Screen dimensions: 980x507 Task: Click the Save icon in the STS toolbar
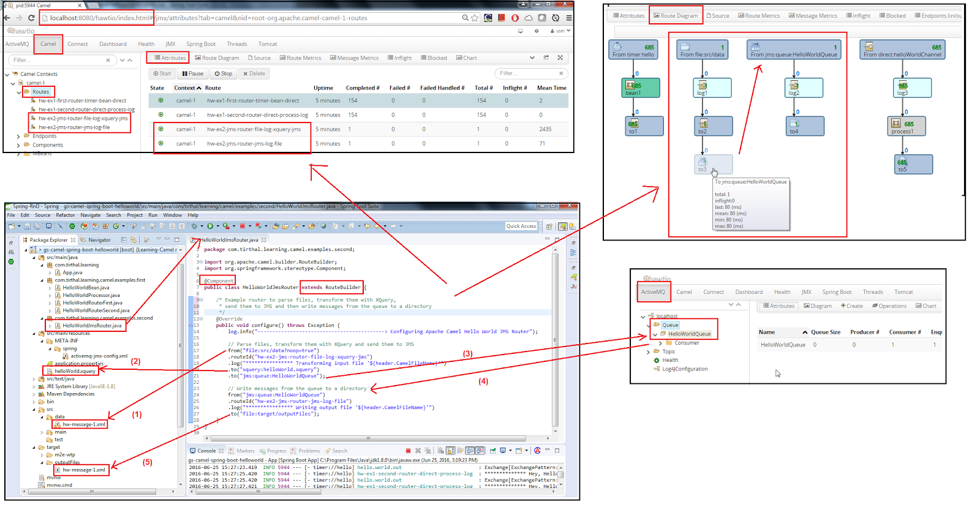(27, 226)
